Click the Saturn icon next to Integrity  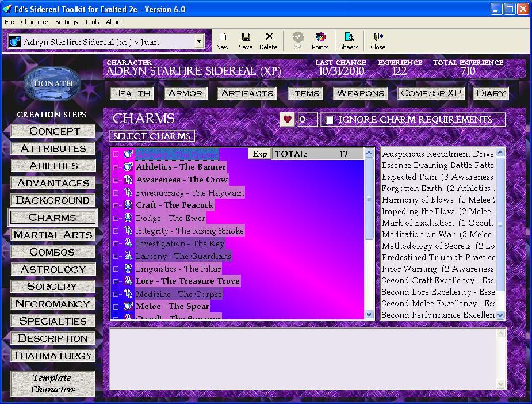pyautogui.click(x=128, y=231)
